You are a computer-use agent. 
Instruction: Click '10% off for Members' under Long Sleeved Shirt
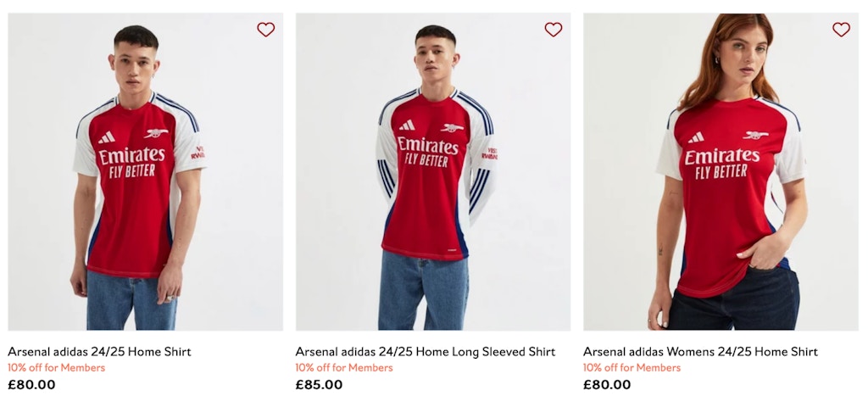[344, 368]
